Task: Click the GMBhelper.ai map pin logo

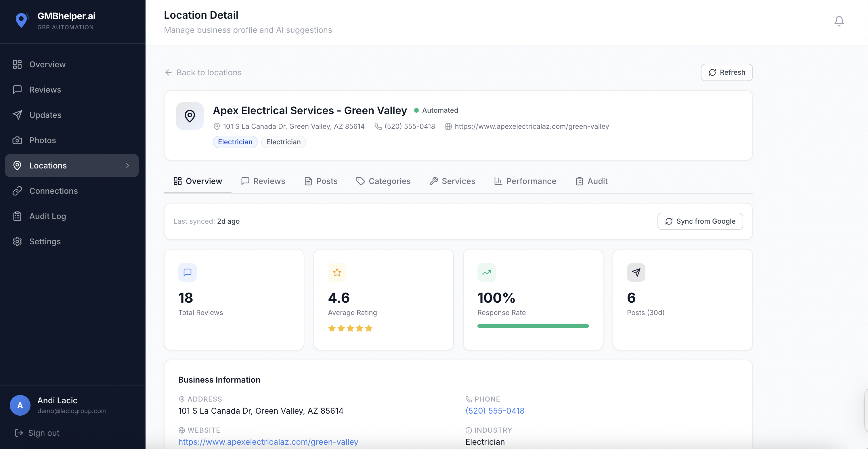Action: click(21, 20)
